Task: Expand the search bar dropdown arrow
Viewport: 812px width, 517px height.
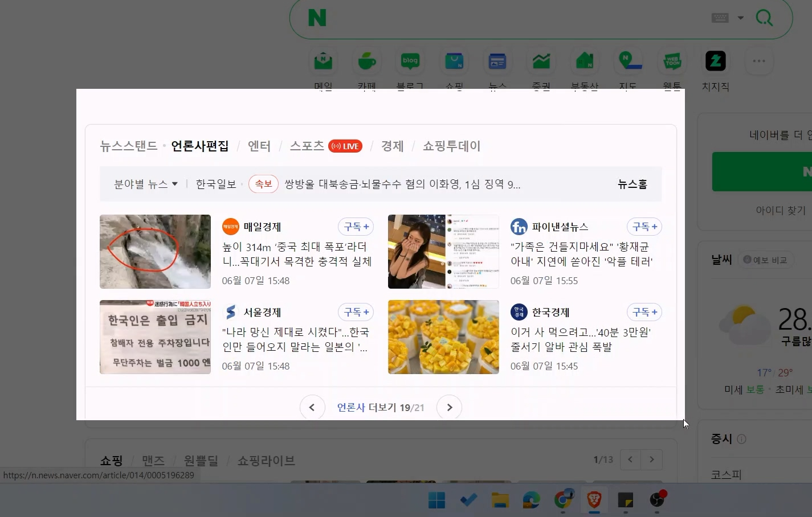Action: click(741, 18)
